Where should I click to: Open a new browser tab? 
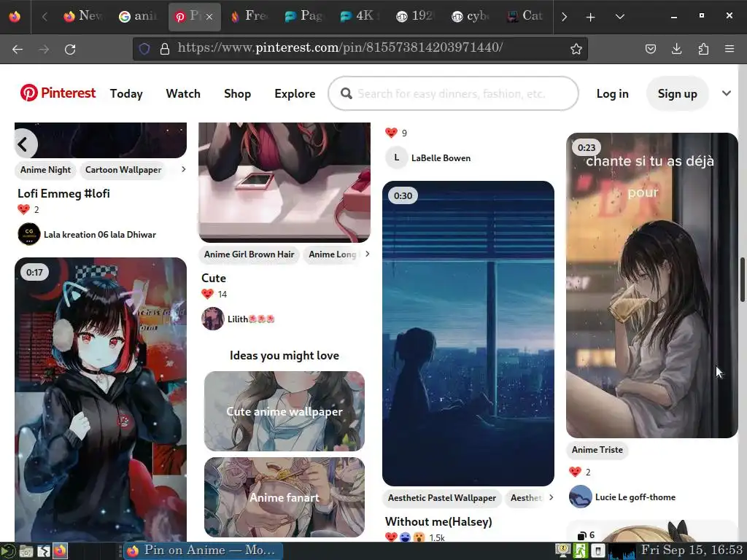point(590,17)
